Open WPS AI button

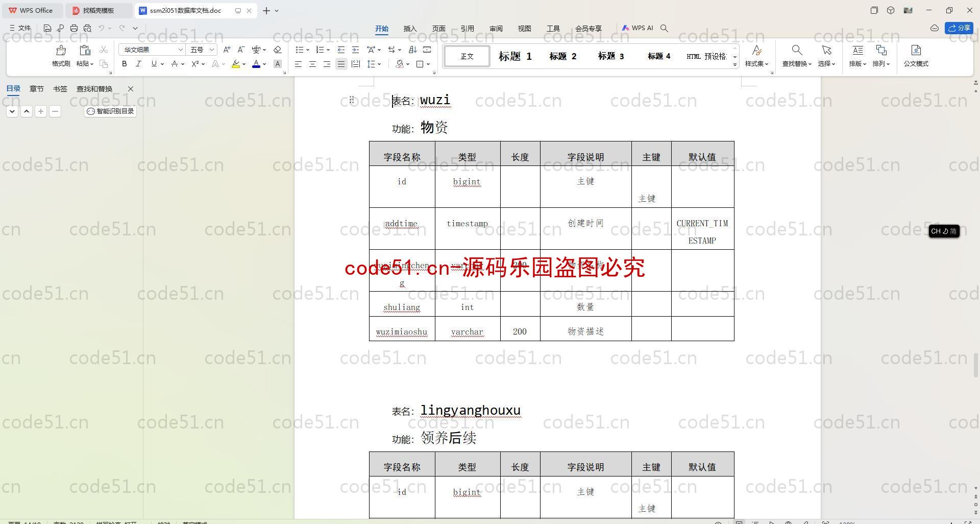[x=637, y=28]
